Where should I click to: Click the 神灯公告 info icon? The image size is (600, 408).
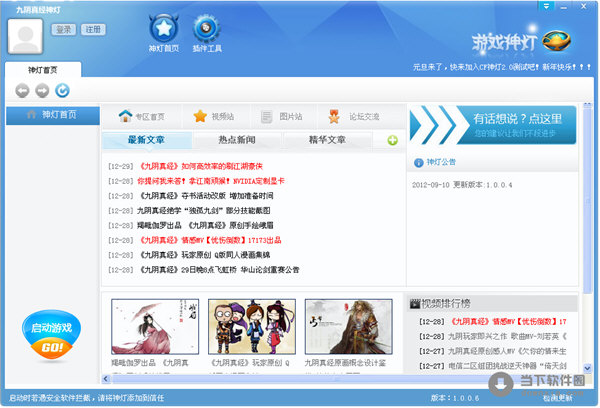pos(419,163)
